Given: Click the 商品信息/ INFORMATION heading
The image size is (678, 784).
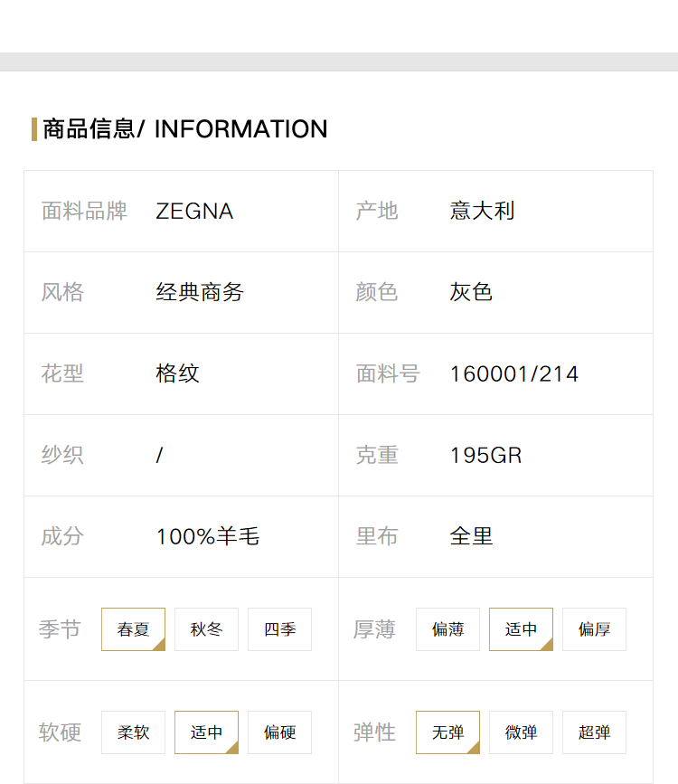Looking at the screenshot, I should click(x=185, y=129).
